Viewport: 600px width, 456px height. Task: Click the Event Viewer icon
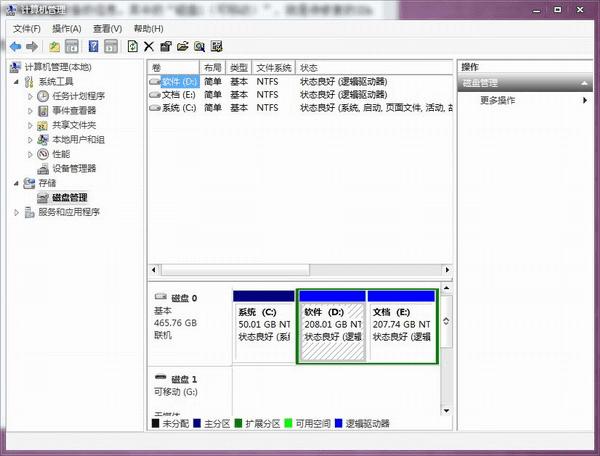pyautogui.click(x=43, y=111)
